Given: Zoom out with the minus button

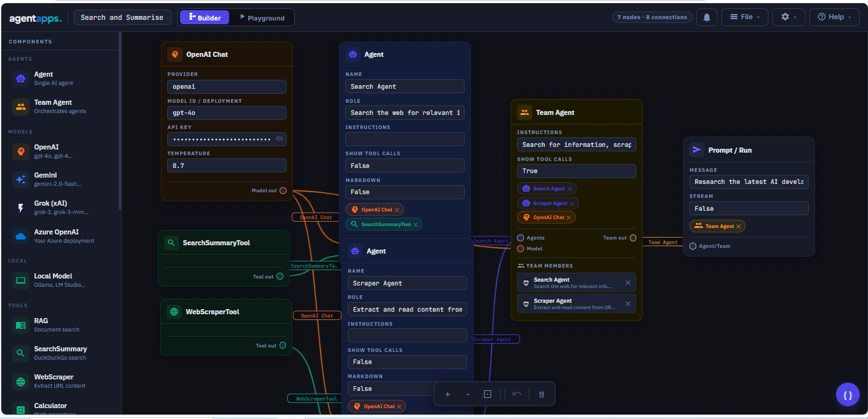Looking at the screenshot, I should 468,394.
